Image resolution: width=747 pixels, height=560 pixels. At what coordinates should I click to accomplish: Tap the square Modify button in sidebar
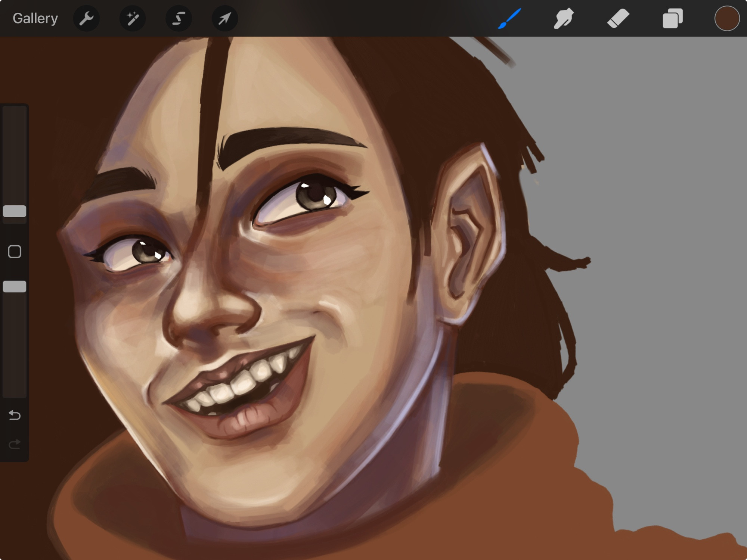[15, 252]
